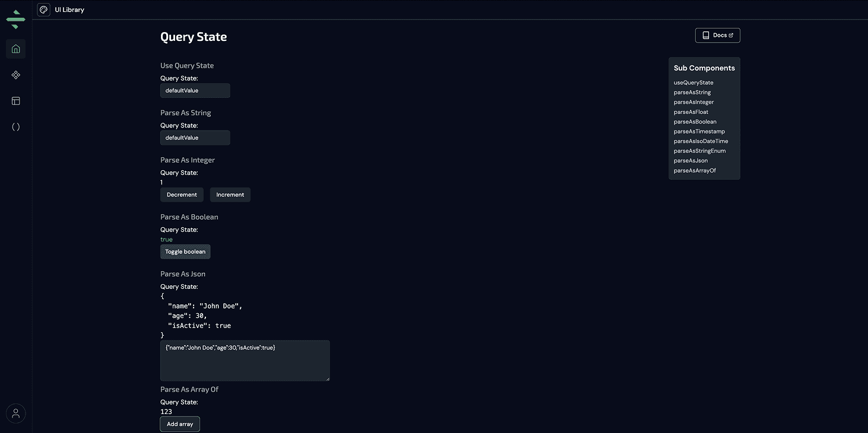Click the 'Parse As Integer' section heading
This screenshot has height=433, width=868.
tap(188, 160)
